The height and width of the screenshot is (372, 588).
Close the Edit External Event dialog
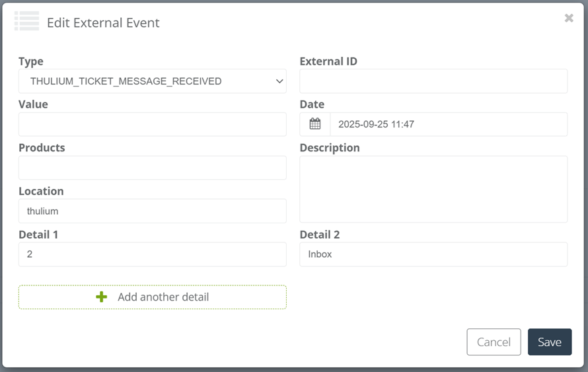point(568,19)
